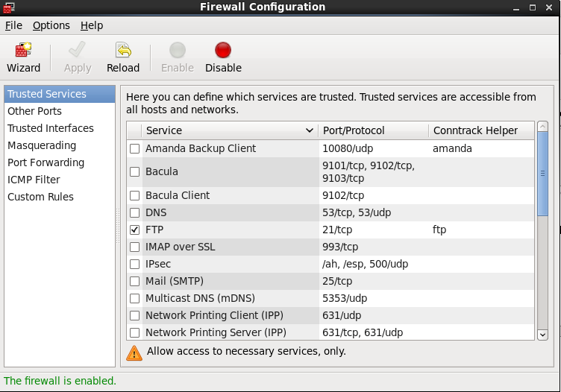Check the Bacula service checkbox
Image resolution: width=561 pixels, height=392 pixels.
tap(134, 172)
